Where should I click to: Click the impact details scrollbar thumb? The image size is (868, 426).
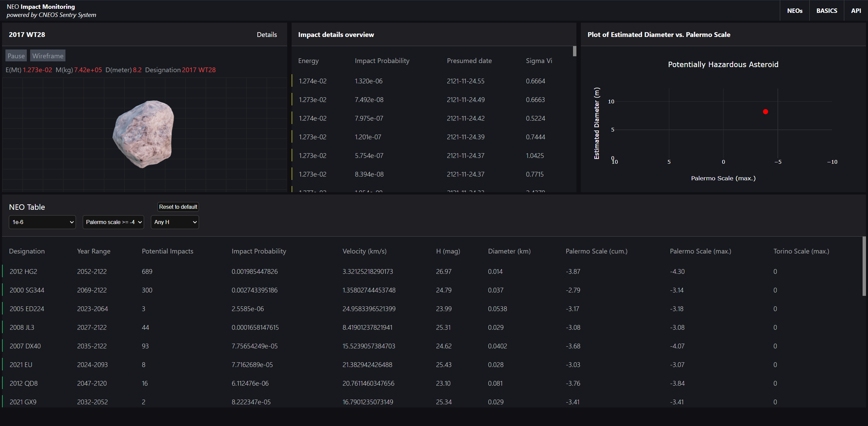point(574,51)
